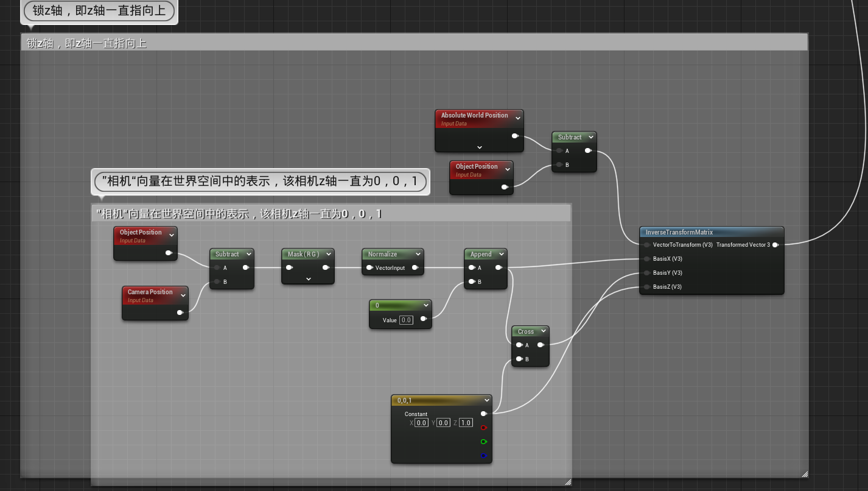
Task: Click the VectorInput pin on Normalize node
Action: [369, 267]
